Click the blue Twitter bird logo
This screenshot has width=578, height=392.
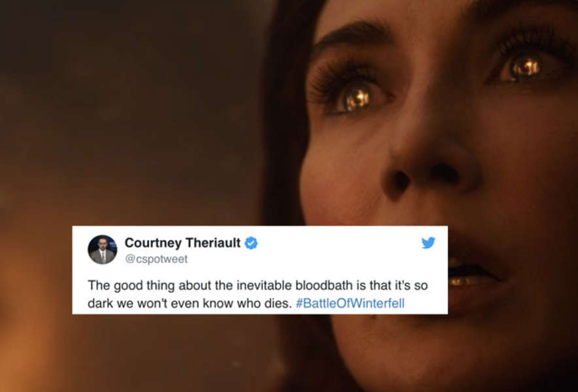coord(428,243)
